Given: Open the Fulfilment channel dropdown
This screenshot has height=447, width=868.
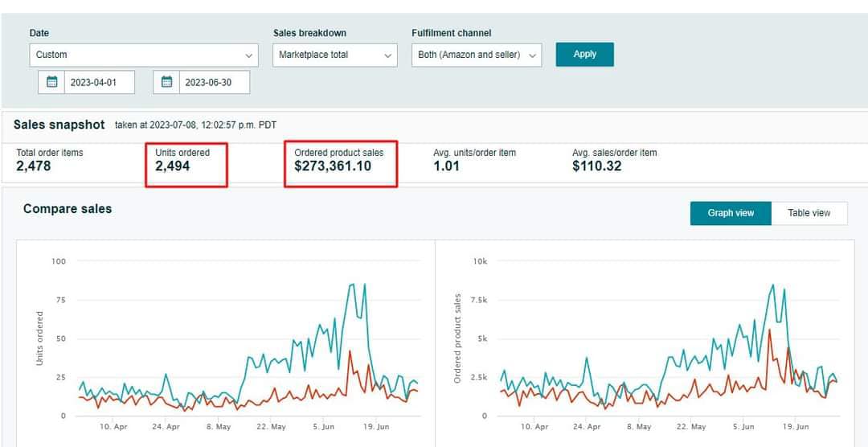Looking at the screenshot, I should [476, 55].
